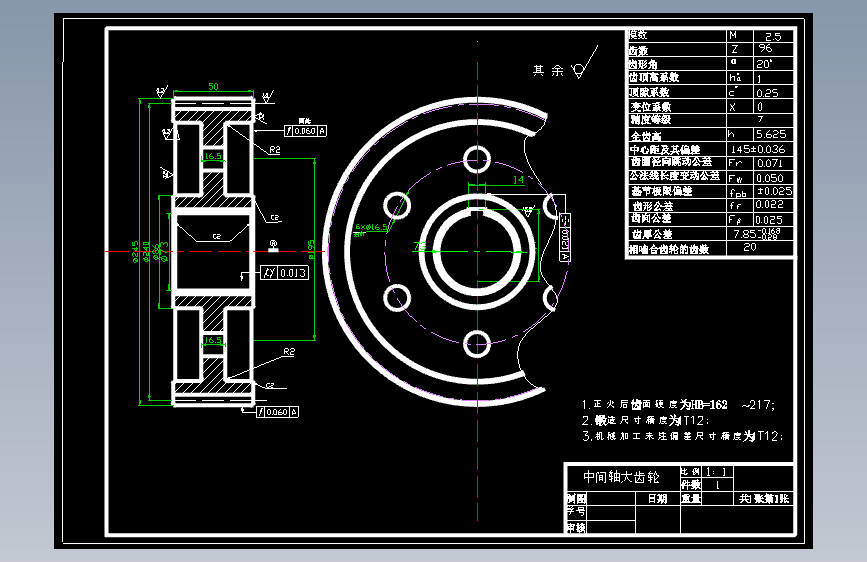Screen dimensions: 867x562
Task: Click the 制图 label in title block
Action: pyautogui.click(x=576, y=499)
